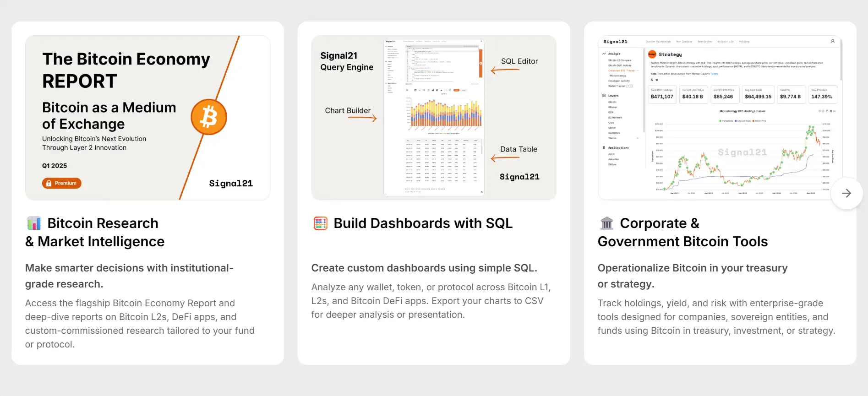Image resolution: width=868 pixels, height=396 pixels.
Task: Click the Bitcoin Research & Market Intelligence heading
Action: pyautogui.click(x=95, y=232)
